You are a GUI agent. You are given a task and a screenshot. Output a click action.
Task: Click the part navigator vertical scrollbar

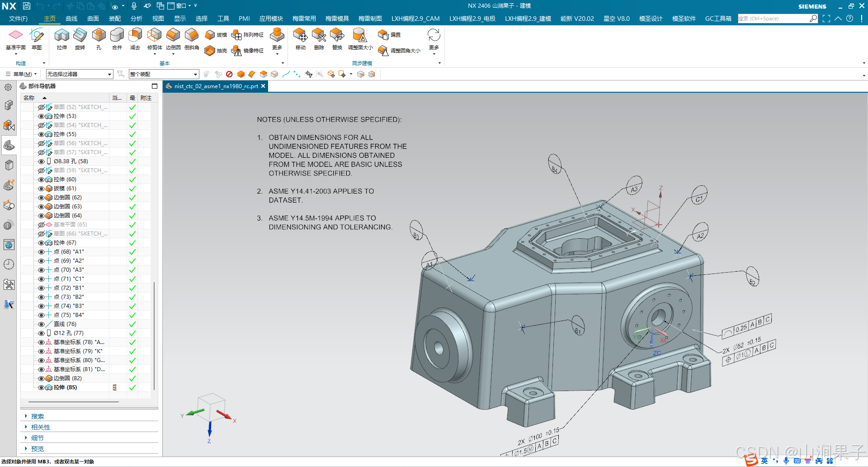click(x=155, y=335)
